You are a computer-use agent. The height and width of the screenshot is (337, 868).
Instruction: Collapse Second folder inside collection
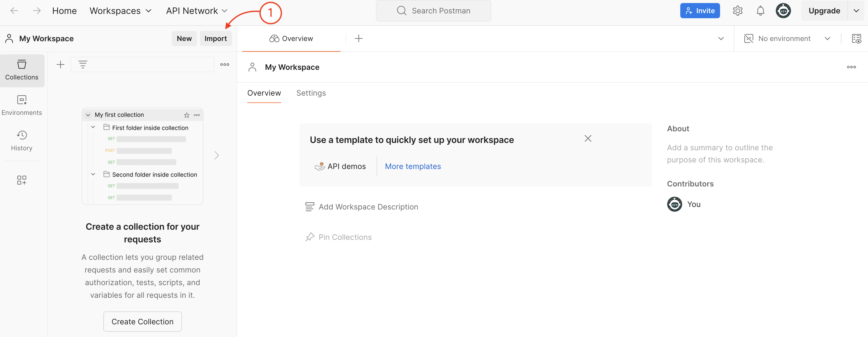pos(93,174)
